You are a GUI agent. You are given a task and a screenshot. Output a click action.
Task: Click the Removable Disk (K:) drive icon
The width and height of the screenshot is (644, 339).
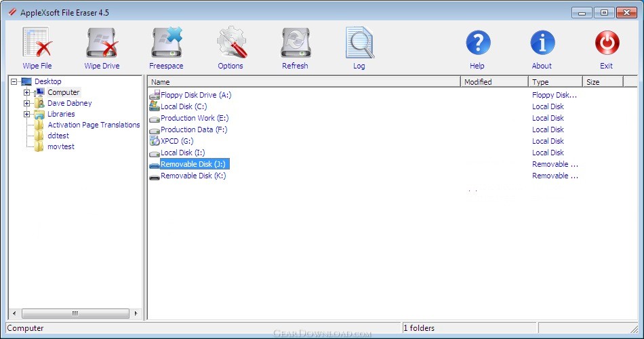(x=155, y=177)
